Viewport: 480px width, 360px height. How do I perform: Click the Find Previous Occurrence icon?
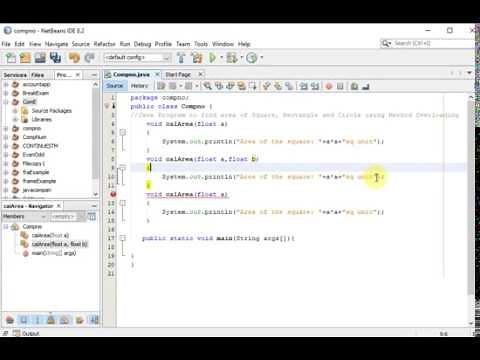(x=219, y=86)
